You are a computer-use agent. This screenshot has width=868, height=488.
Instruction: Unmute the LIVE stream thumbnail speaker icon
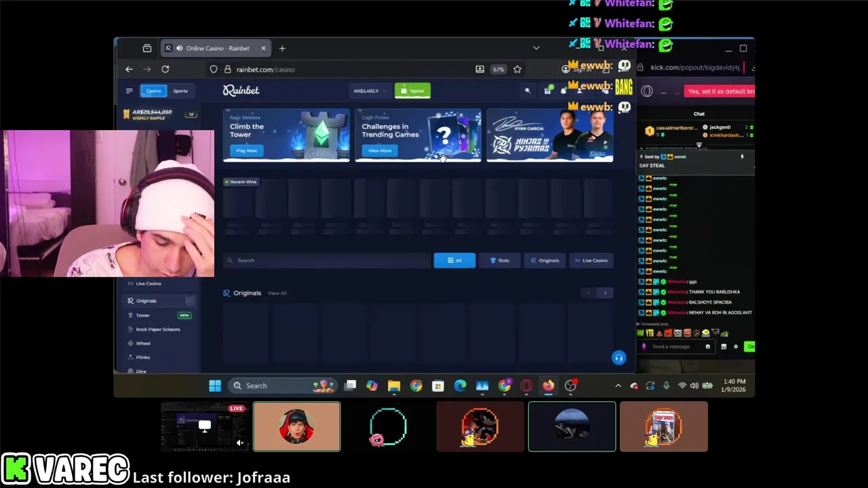pyautogui.click(x=240, y=443)
